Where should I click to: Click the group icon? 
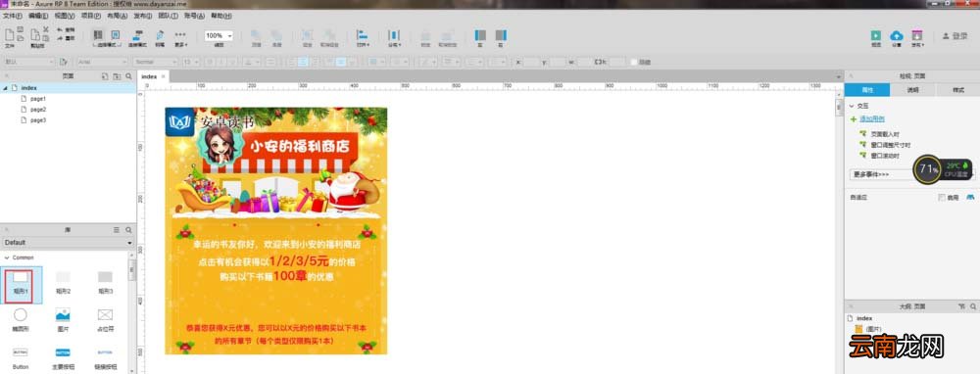[307, 35]
